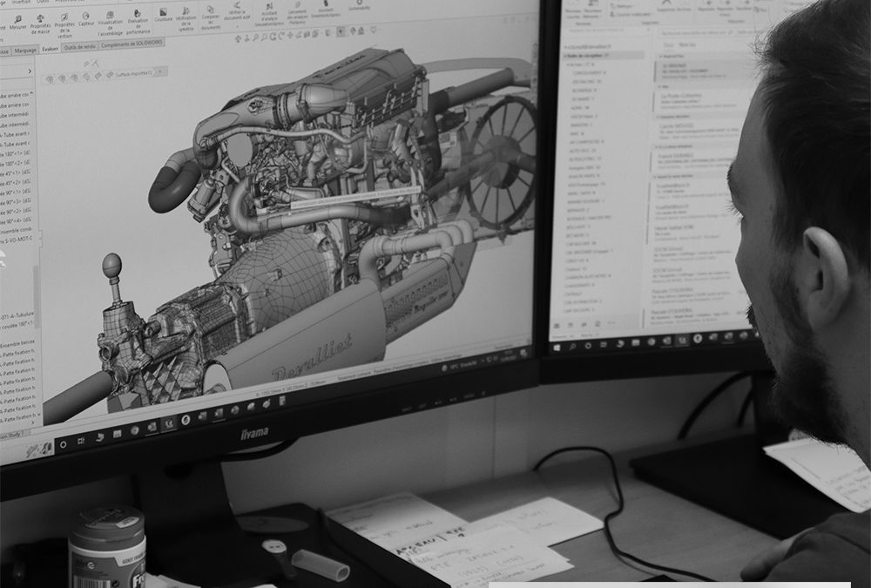The image size is (871, 588).
Task: Collapse the Aujourd'hui message group
Action: pyautogui.click(x=660, y=56)
